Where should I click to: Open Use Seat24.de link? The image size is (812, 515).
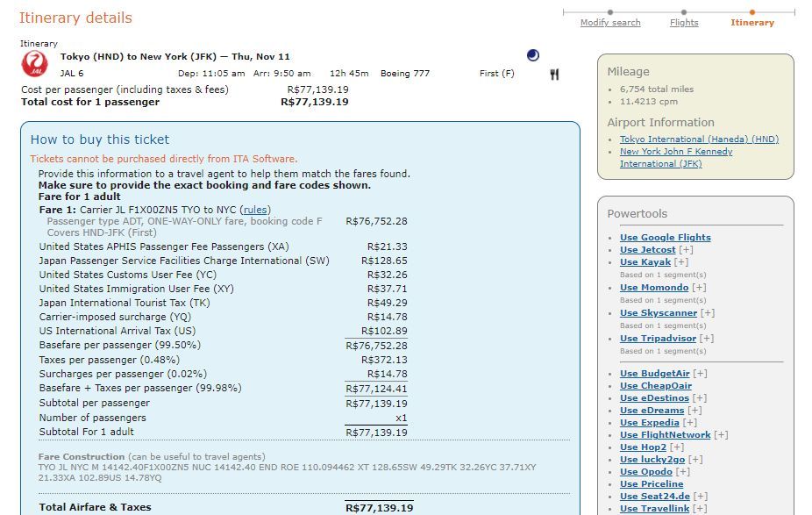coord(654,497)
